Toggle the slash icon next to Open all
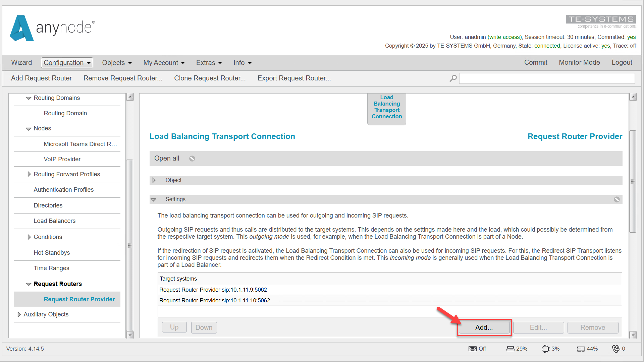Viewport: 644px width, 362px height. click(192, 158)
